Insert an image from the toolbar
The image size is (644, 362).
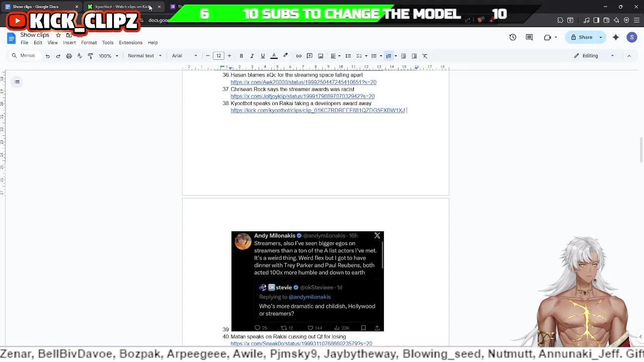320,56
